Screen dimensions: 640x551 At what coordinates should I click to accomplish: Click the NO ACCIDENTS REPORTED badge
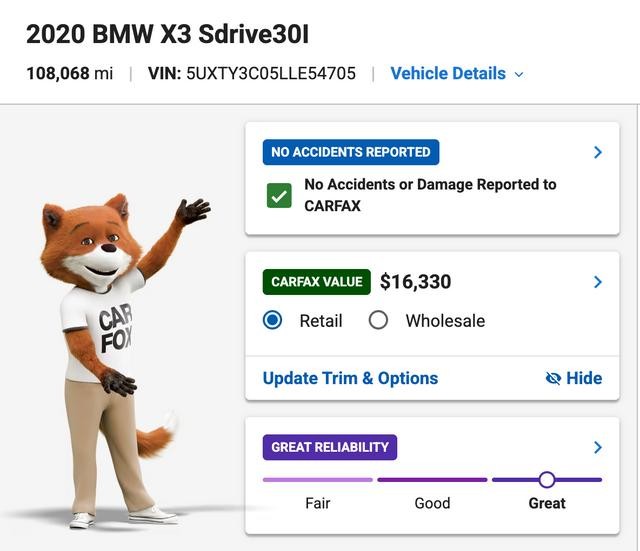click(x=351, y=152)
